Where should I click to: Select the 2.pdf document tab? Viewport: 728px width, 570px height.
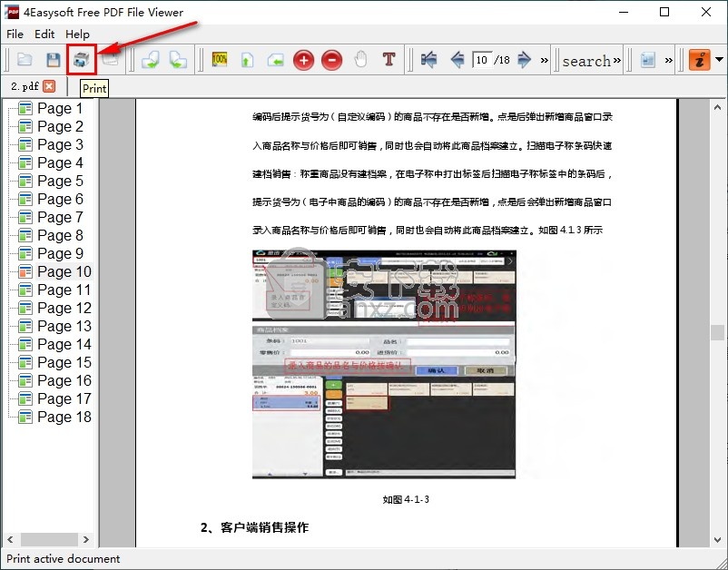25,86
